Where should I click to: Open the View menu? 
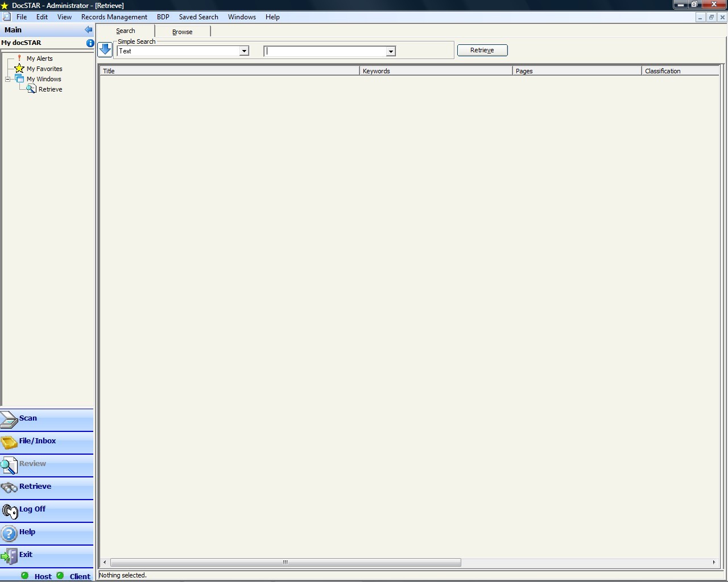click(x=64, y=17)
